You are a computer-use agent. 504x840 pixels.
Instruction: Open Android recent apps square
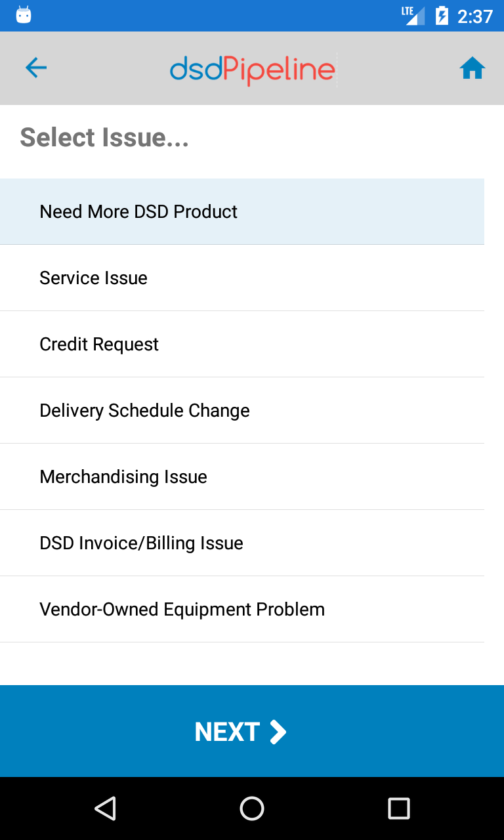point(399,808)
